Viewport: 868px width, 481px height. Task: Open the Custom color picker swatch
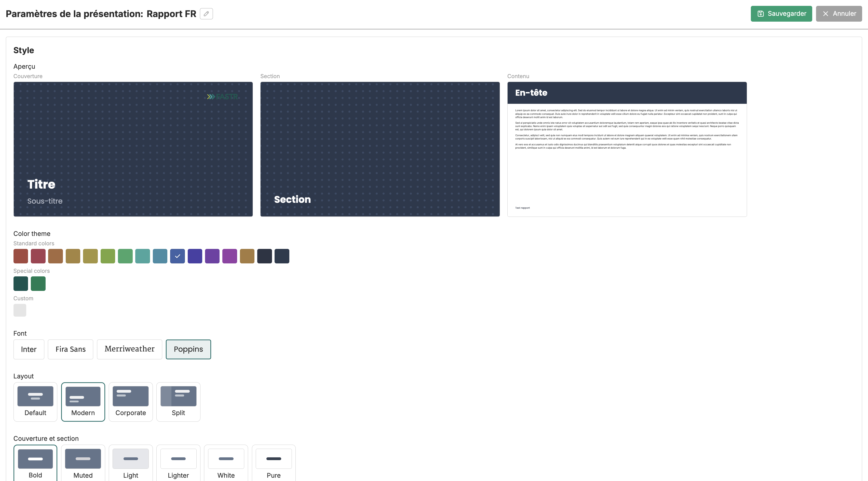[x=20, y=310]
